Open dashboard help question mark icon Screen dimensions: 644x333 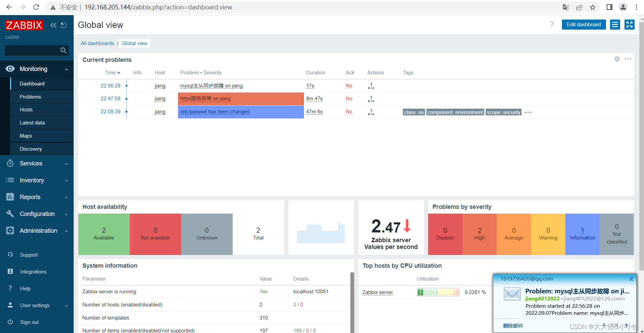point(552,24)
